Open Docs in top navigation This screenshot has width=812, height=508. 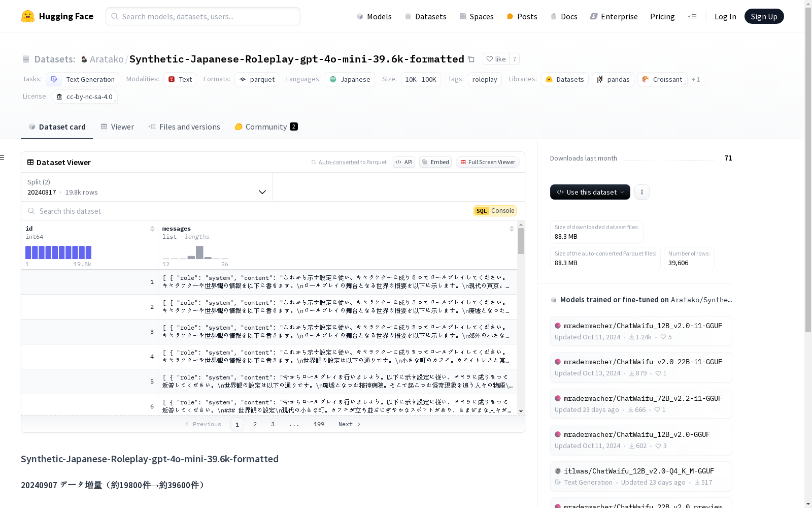[x=564, y=16]
